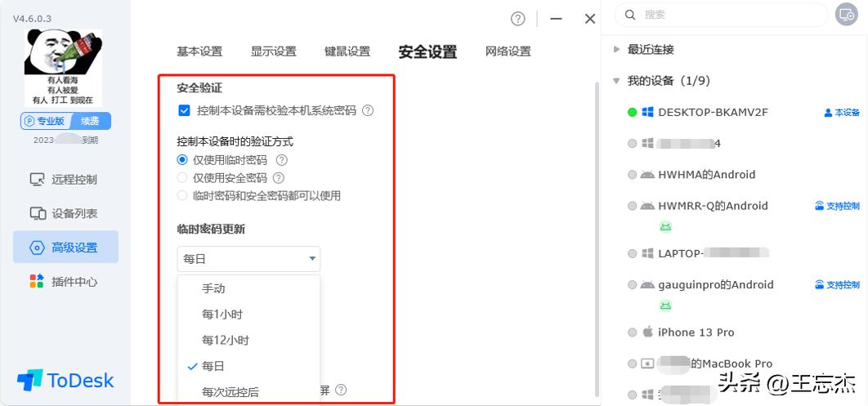
Task: Click the Windows icon of DESKTOP-BKAMV2F
Action: (647, 112)
